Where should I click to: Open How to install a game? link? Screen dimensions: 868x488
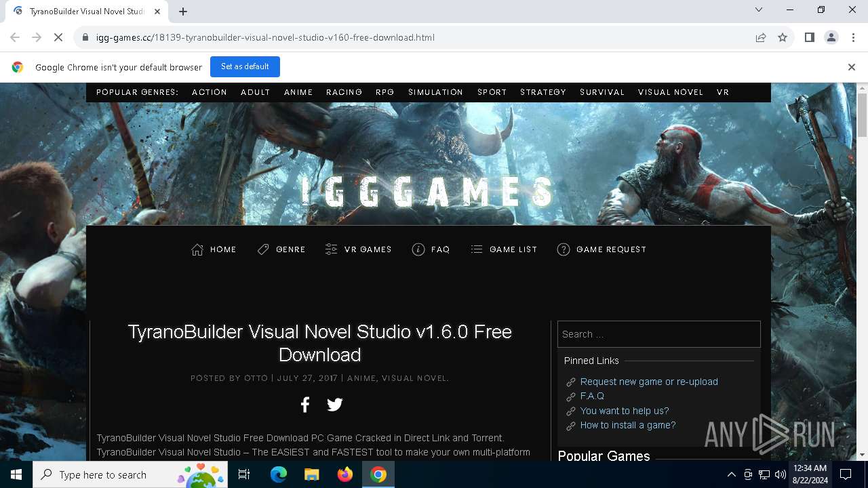pyautogui.click(x=628, y=425)
